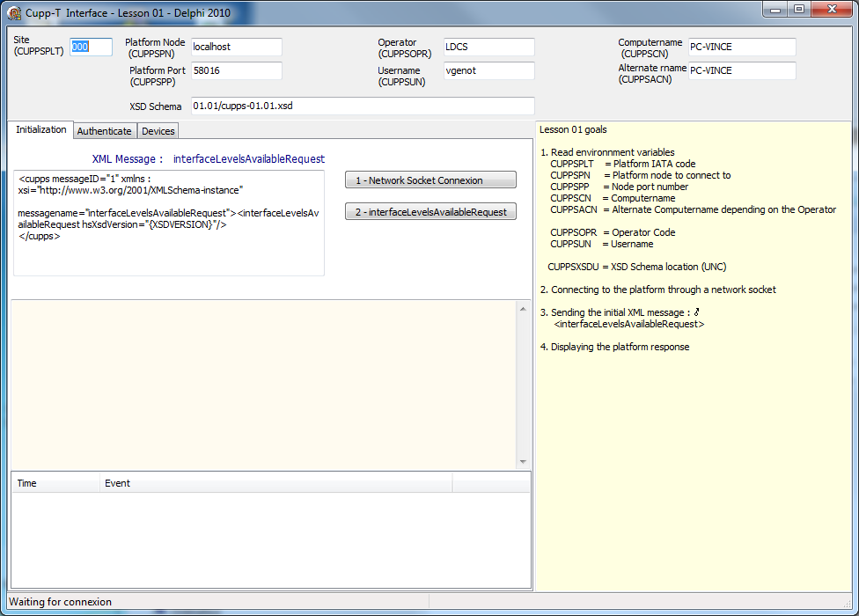Switch to the Authenticate tab
This screenshot has width=859, height=616.
click(x=104, y=131)
